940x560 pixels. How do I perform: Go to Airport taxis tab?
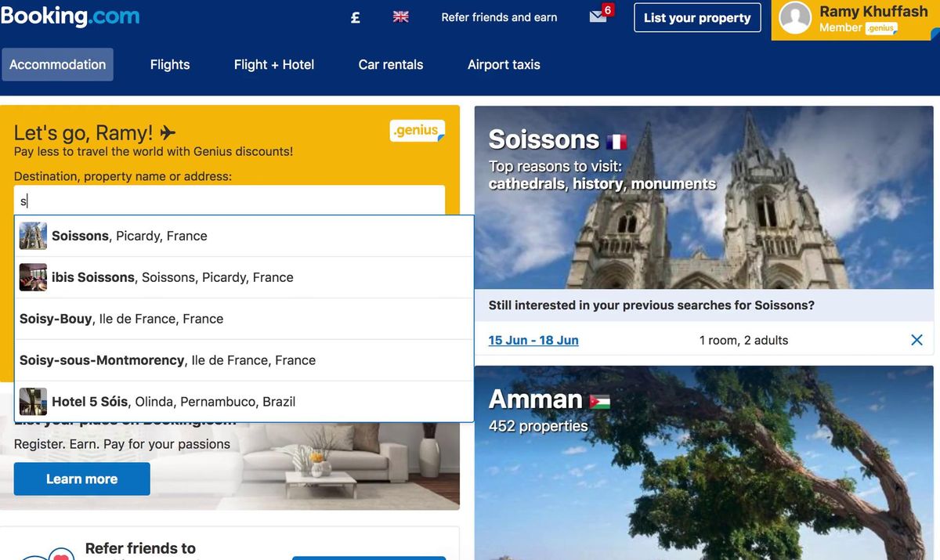click(x=504, y=65)
